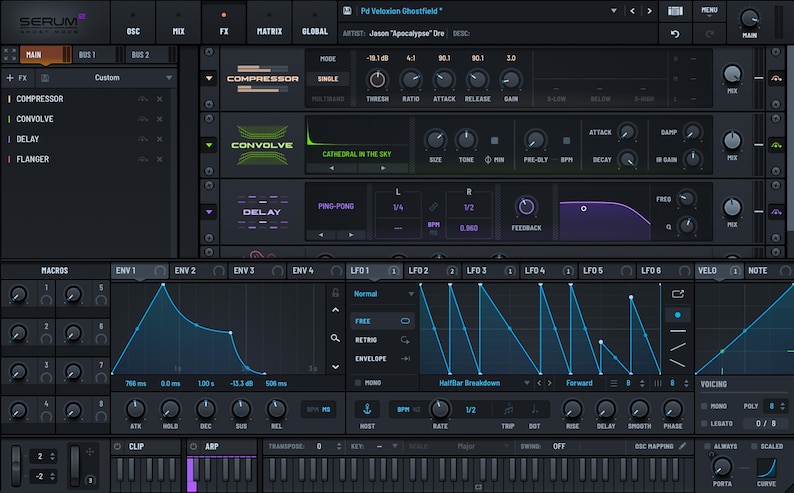794x493 pixels.
Task: Bypass CONVOLVE in the FX list
Action: [143, 119]
